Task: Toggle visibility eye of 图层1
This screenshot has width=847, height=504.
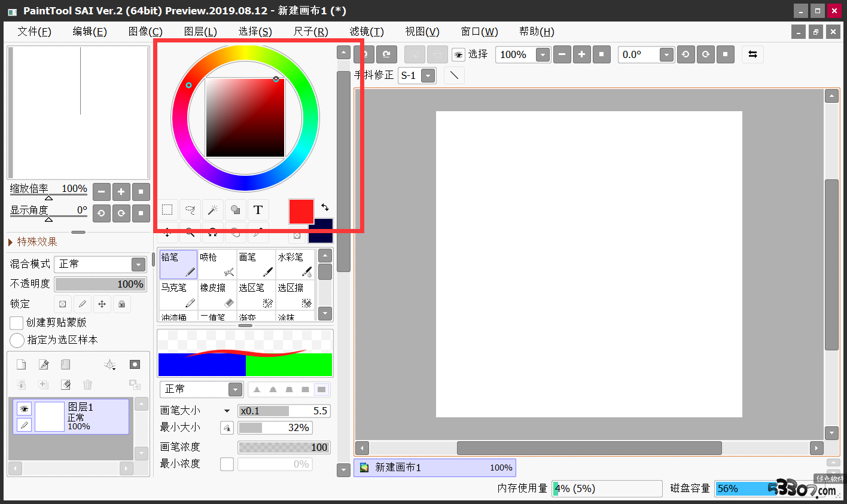Action: (24, 409)
